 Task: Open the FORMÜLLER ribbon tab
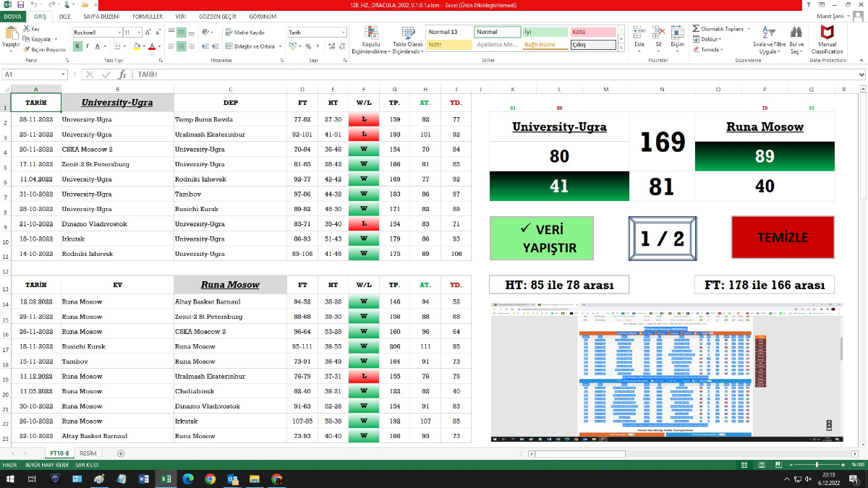(x=148, y=16)
